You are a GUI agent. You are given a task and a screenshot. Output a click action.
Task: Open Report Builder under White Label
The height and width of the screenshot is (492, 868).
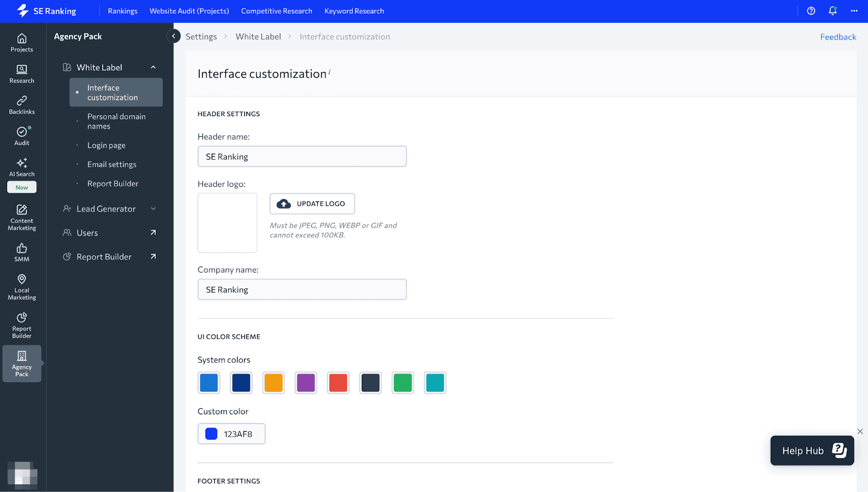(x=113, y=184)
